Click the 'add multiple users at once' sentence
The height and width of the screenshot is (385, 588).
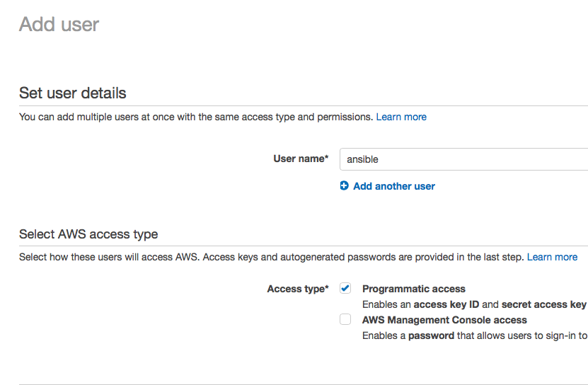click(x=196, y=117)
